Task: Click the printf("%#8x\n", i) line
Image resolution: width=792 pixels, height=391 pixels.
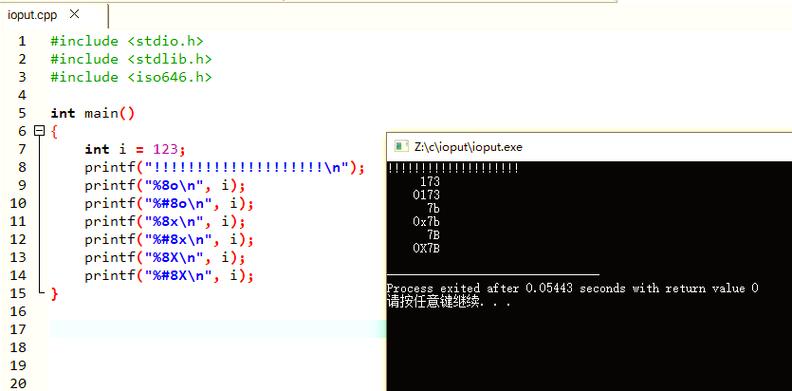Action: tap(169, 239)
